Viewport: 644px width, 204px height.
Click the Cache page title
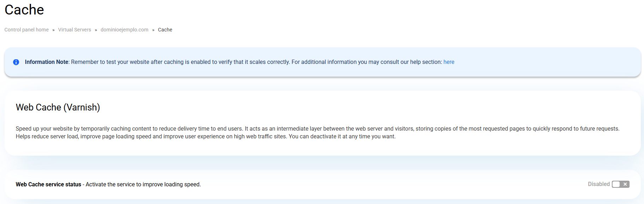(x=24, y=10)
